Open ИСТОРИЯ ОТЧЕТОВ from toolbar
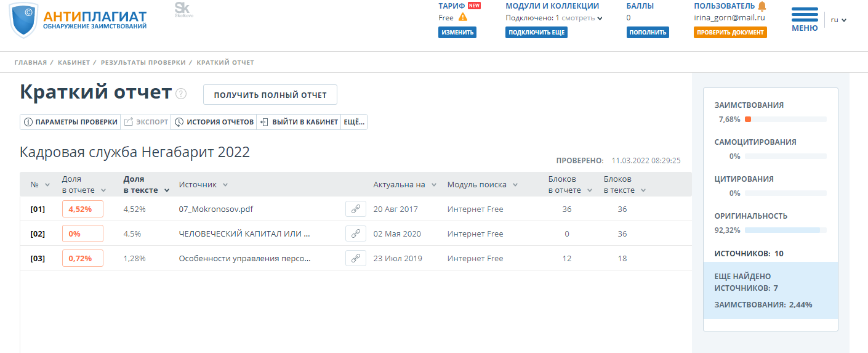 point(214,122)
